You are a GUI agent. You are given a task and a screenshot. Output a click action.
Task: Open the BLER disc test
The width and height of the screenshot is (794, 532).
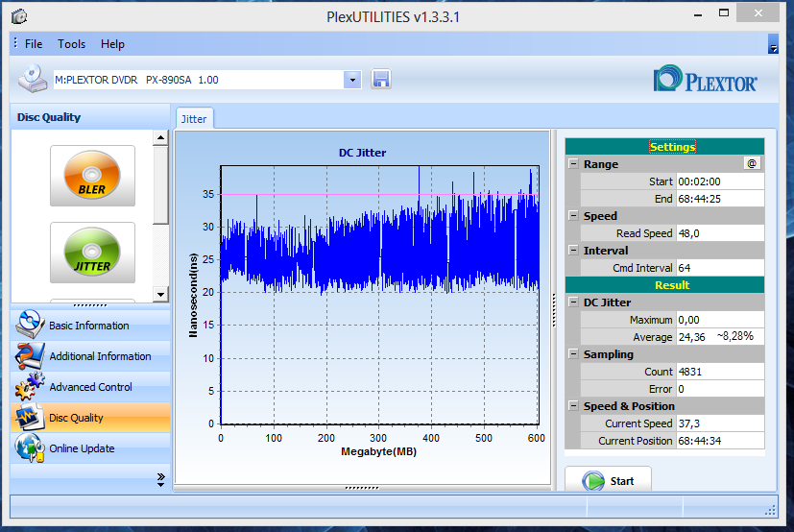coord(92,176)
